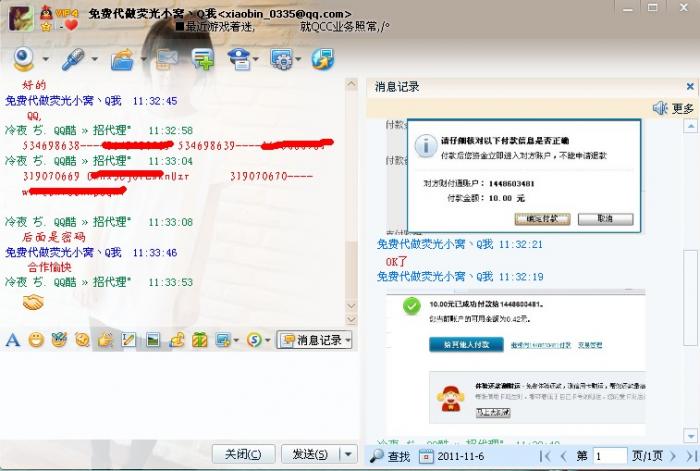Expand Soso search options arrow
The width and height of the screenshot is (700, 471).
coord(267,341)
